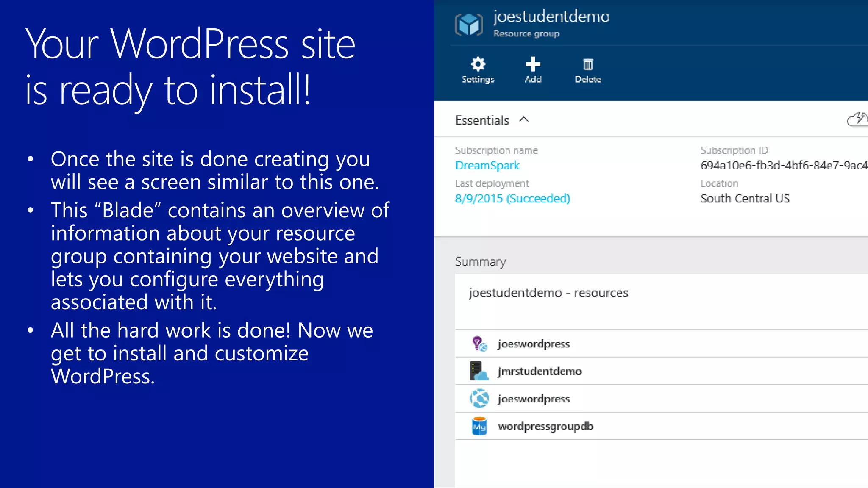This screenshot has height=488, width=868.
Task: Open the 8/9/2015 (Succeeded) deployment link
Action: (x=512, y=199)
